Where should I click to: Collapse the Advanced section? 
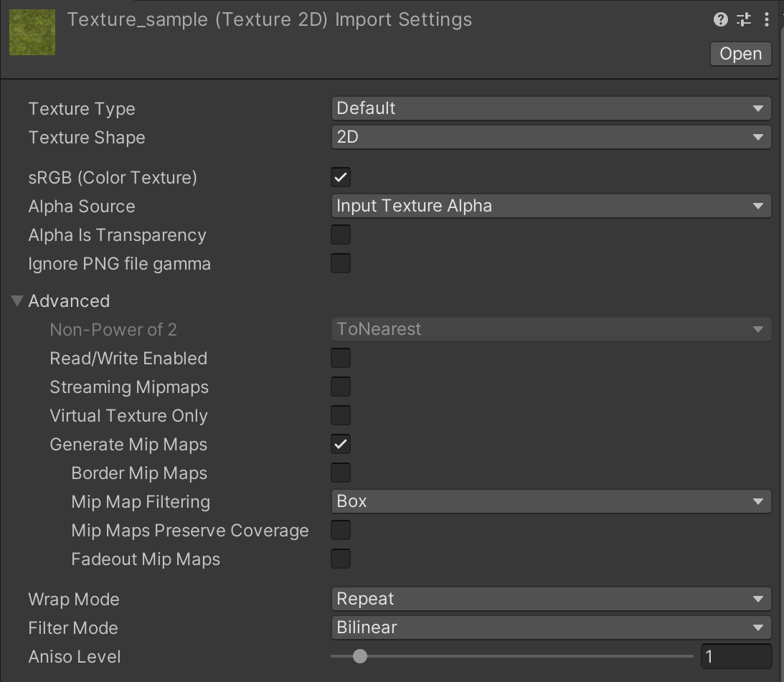tap(16, 300)
